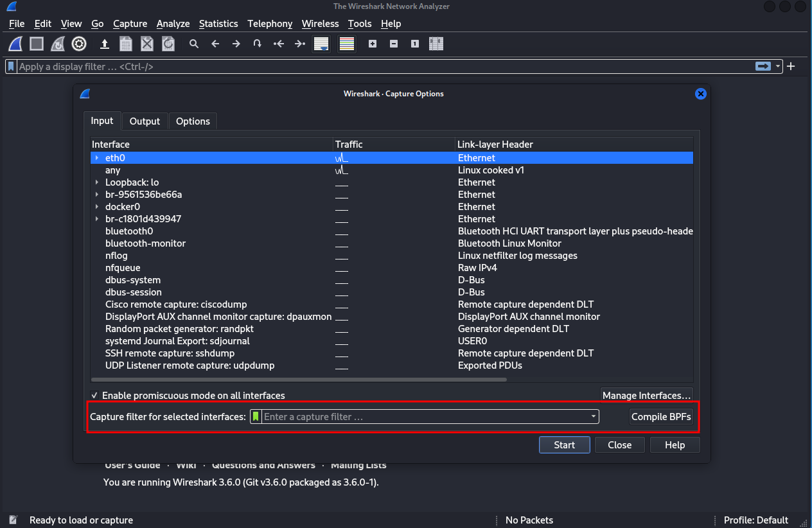Reload the capture file from the toolbar
Screen dimensions: 812x528
pyautogui.click(x=168, y=44)
